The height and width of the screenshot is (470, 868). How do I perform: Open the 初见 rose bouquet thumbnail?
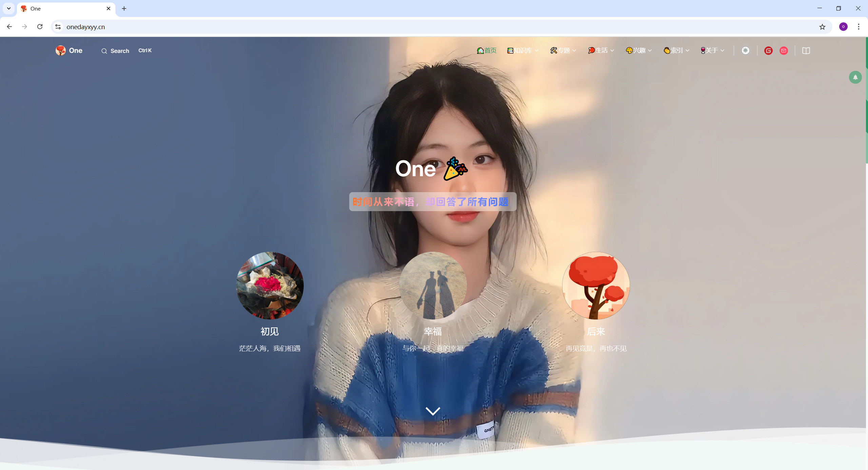pos(270,286)
